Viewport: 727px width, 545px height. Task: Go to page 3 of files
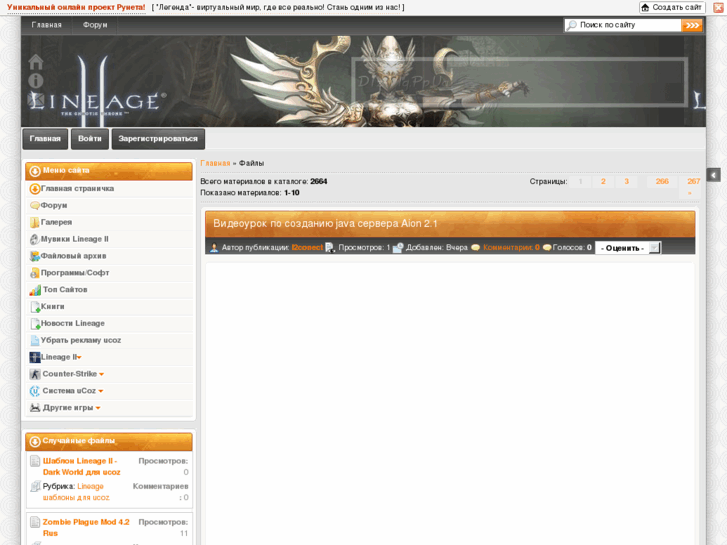pyautogui.click(x=626, y=182)
